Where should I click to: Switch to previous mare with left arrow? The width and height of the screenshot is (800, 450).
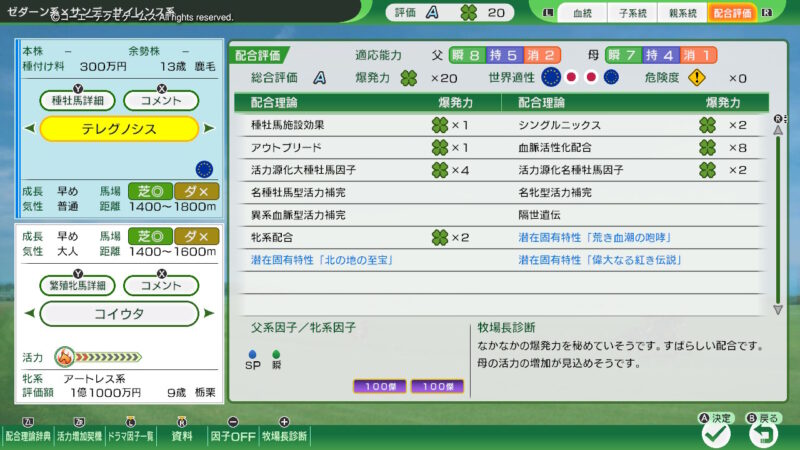30,313
